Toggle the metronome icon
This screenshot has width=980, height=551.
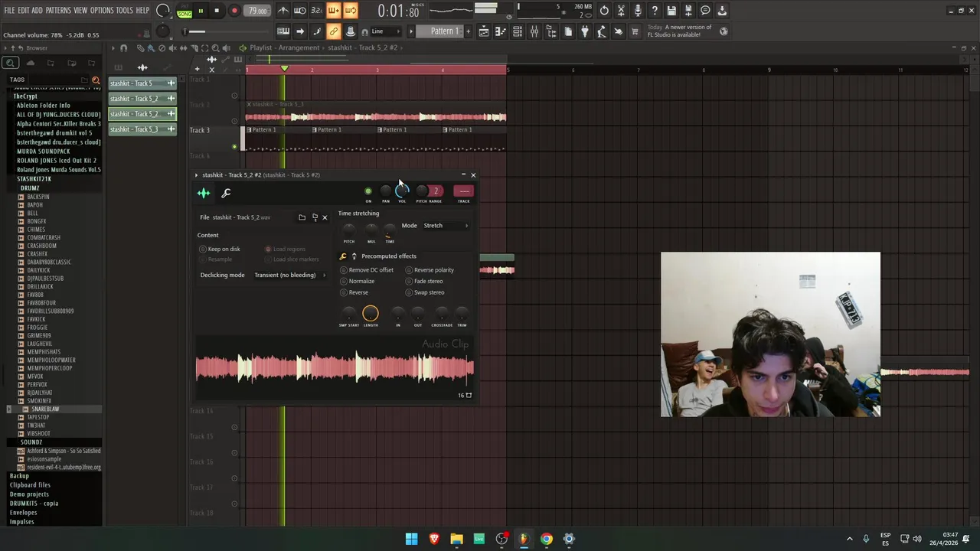pos(283,11)
